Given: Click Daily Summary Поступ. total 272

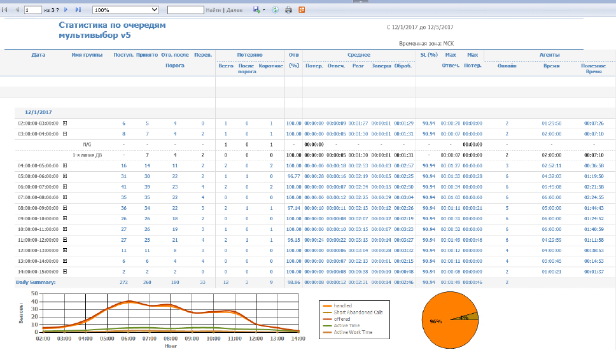Looking at the screenshot, I should coord(123,282).
